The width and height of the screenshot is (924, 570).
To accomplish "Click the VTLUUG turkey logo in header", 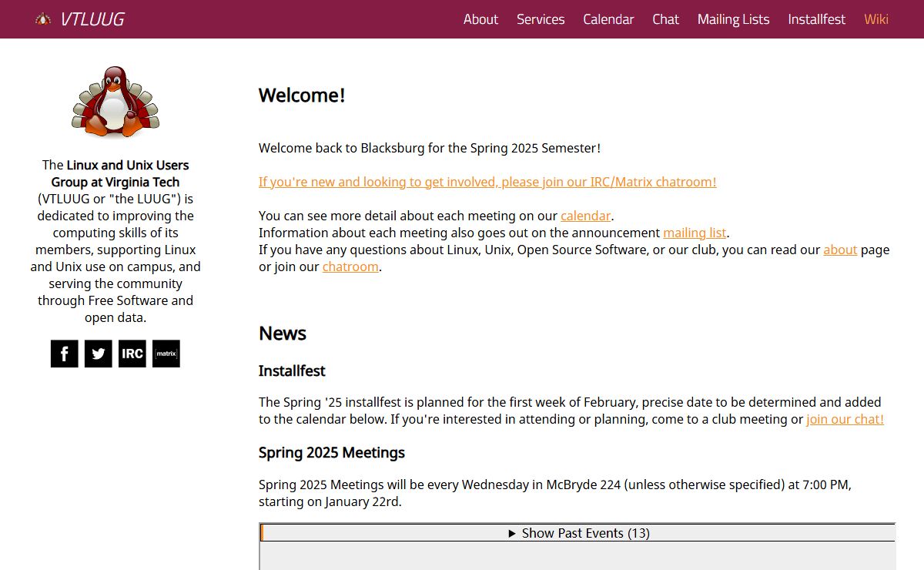I will click(x=43, y=19).
